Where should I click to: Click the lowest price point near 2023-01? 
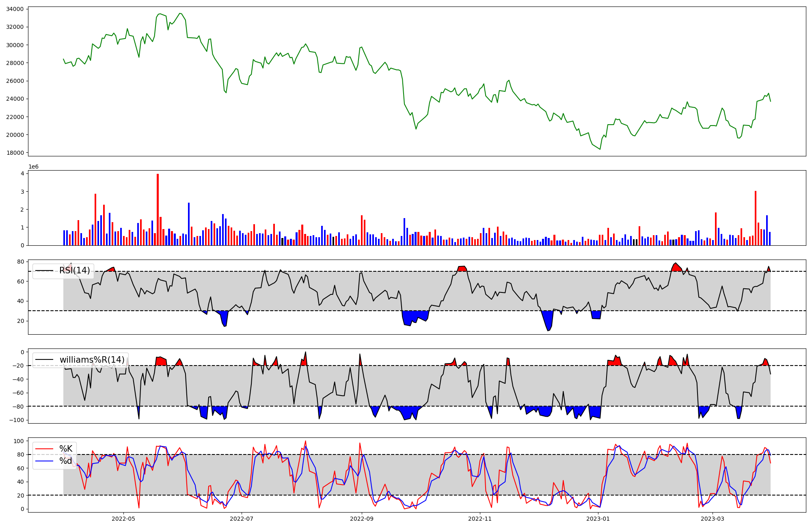point(600,149)
